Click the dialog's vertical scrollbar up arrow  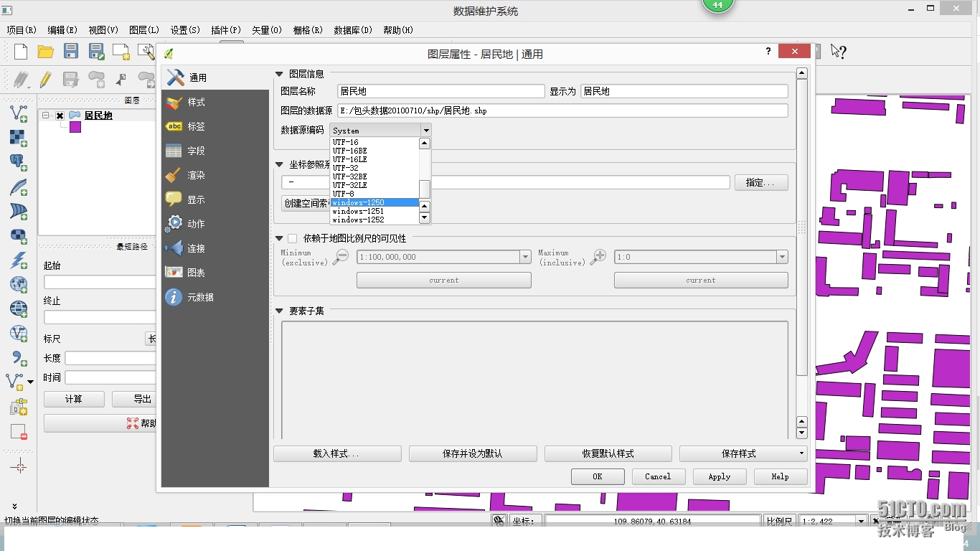pyautogui.click(x=802, y=73)
